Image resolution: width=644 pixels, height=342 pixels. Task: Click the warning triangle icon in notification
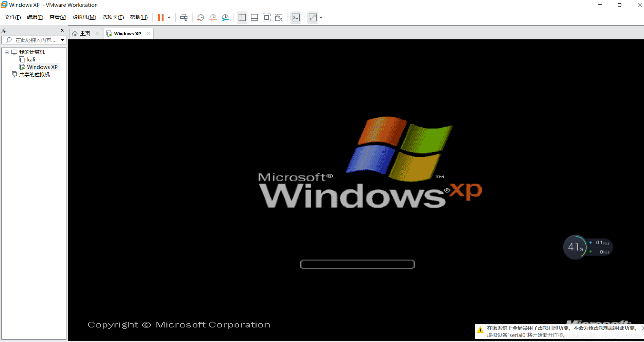[480, 330]
